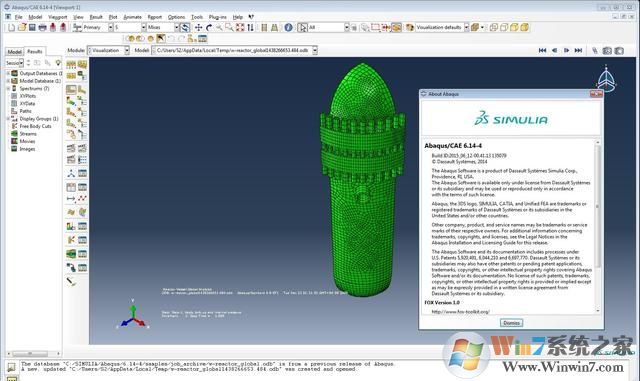
Task: Click the Auto-Fit View icon
Action: [240, 27]
